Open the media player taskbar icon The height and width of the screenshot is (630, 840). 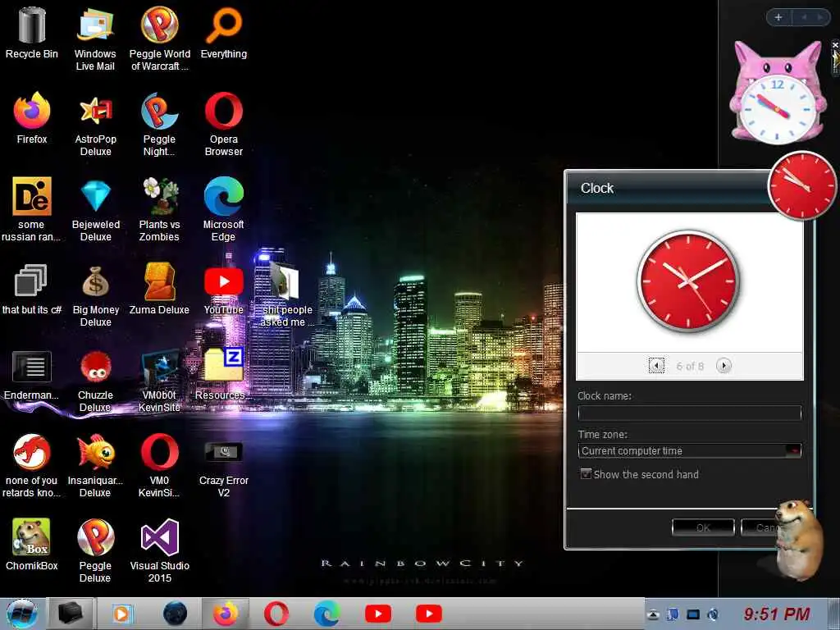click(121, 614)
